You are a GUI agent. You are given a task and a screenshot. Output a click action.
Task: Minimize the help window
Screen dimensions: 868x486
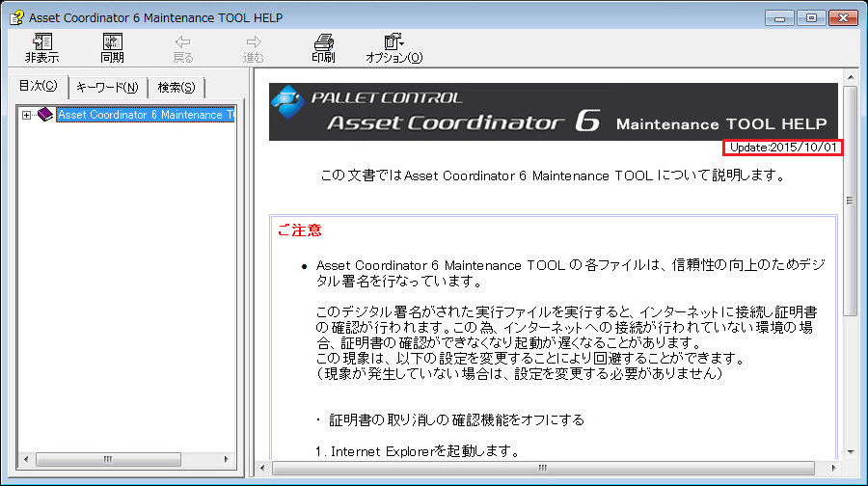(x=779, y=18)
